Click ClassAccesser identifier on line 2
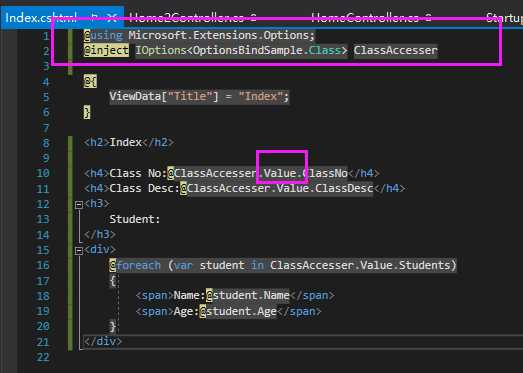 (x=395, y=50)
